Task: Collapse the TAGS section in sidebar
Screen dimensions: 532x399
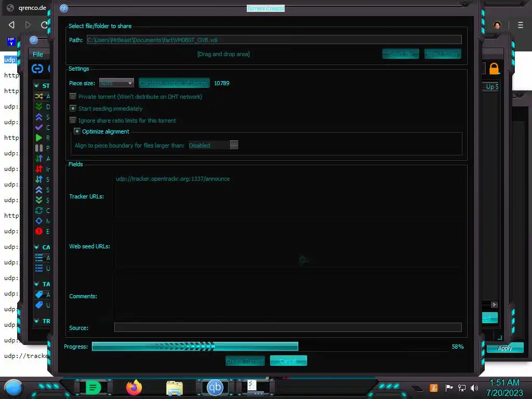Action: [36, 284]
